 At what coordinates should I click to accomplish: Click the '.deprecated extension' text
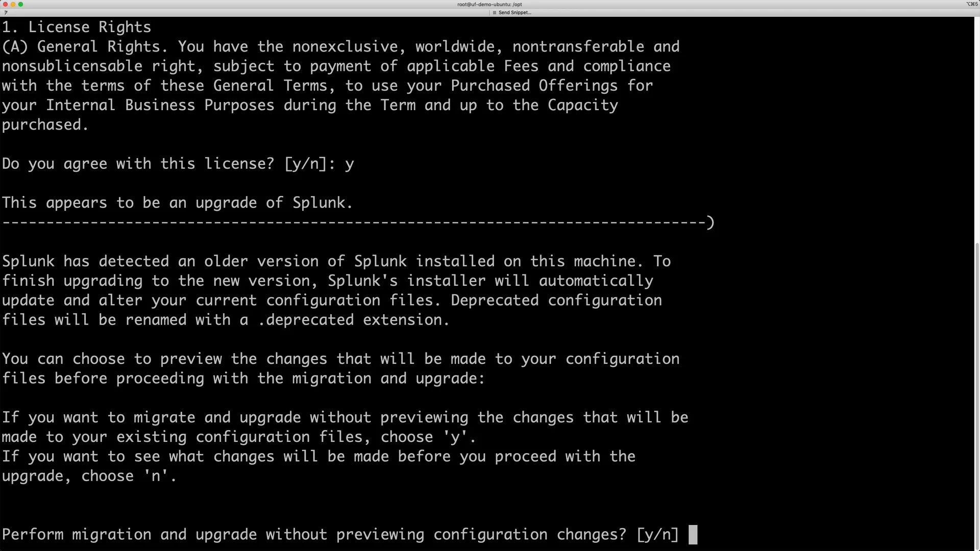pos(353,320)
